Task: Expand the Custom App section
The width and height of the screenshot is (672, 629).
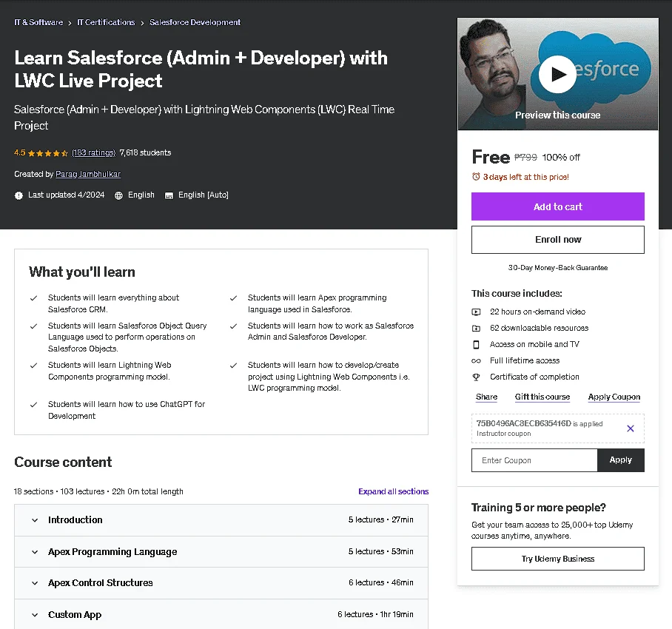Action: tap(221, 614)
